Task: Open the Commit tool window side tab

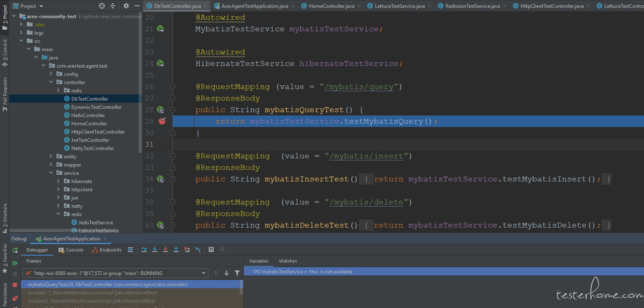Action: tap(5, 53)
